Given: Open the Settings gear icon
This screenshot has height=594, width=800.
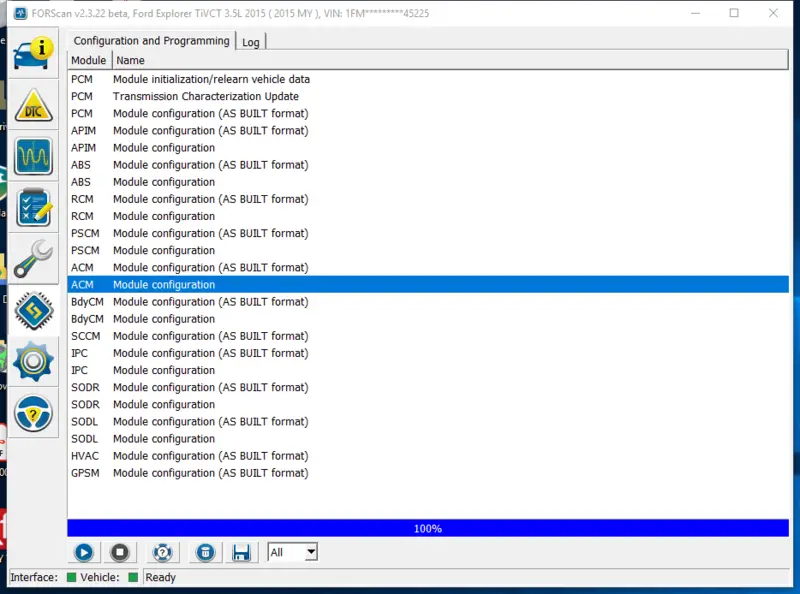Looking at the screenshot, I should [33, 362].
